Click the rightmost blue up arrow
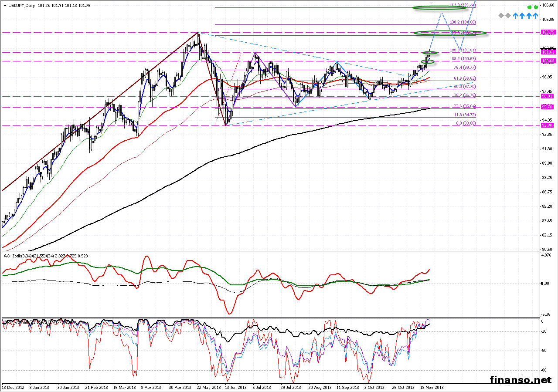This screenshot has width=558, height=392. tap(536, 15)
